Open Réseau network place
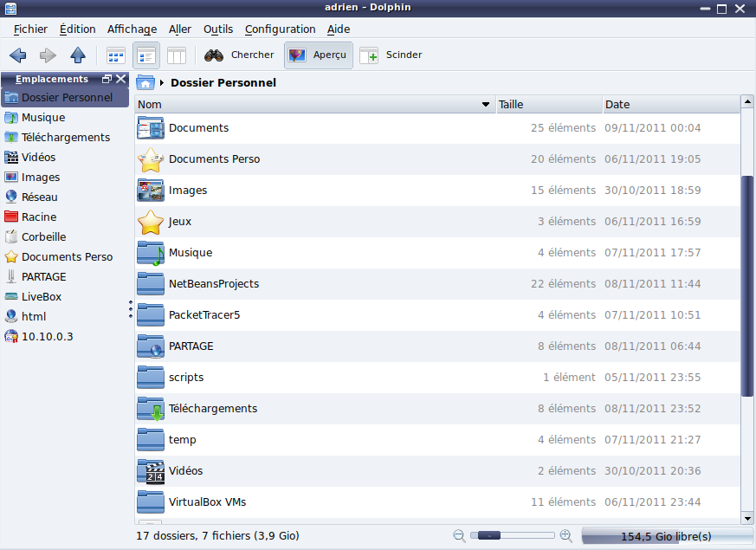Screen dimensions: 756x550 (x=65, y=197)
